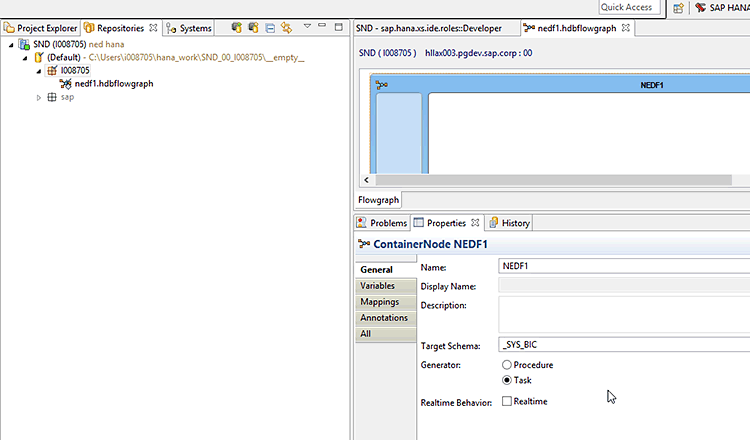Open the Problems view tab
The image size is (750, 440).
tap(382, 223)
